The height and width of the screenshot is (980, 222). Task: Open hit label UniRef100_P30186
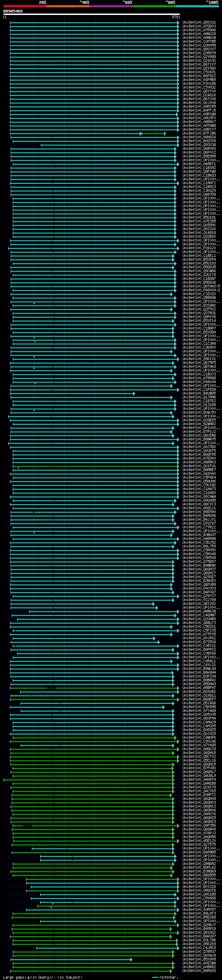tap(199, 84)
